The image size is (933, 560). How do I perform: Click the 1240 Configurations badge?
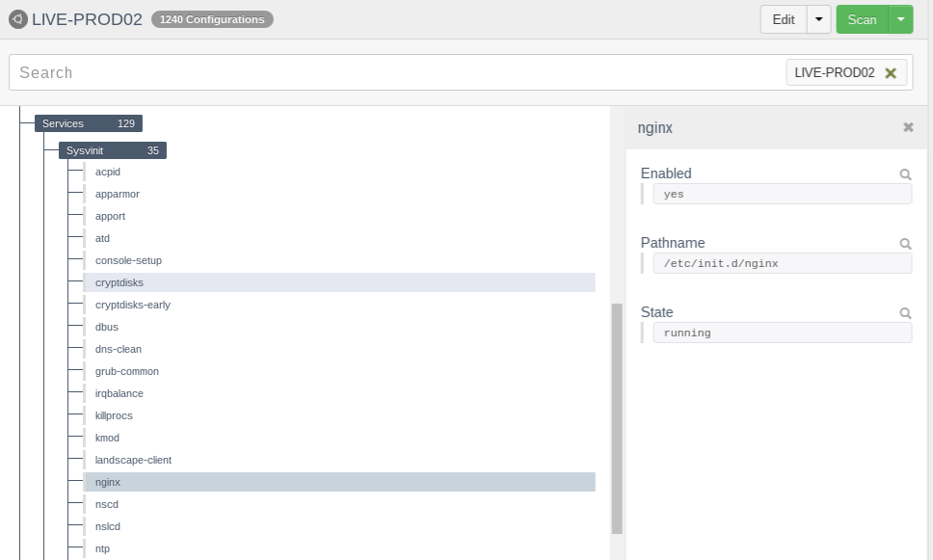tap(212, 19)
